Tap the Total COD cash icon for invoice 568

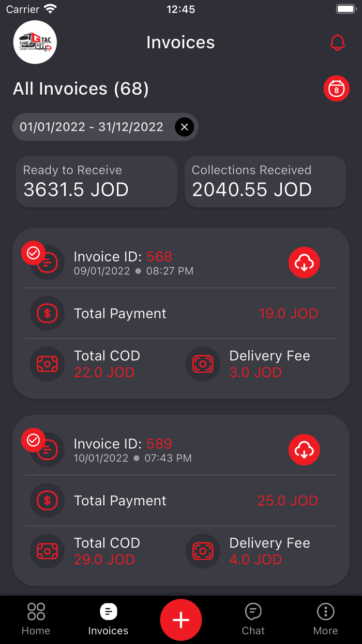click(x=48, y=364)
